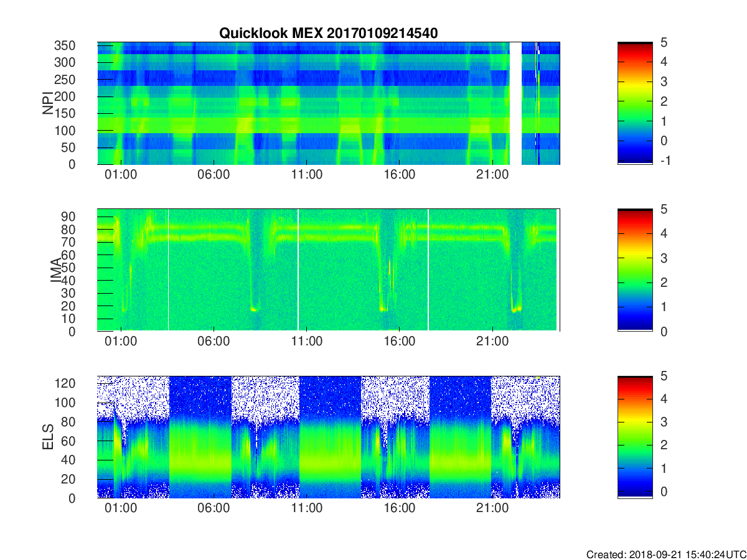
Task: Click the white data gap in NPI panel
Action: coord(515,103)
